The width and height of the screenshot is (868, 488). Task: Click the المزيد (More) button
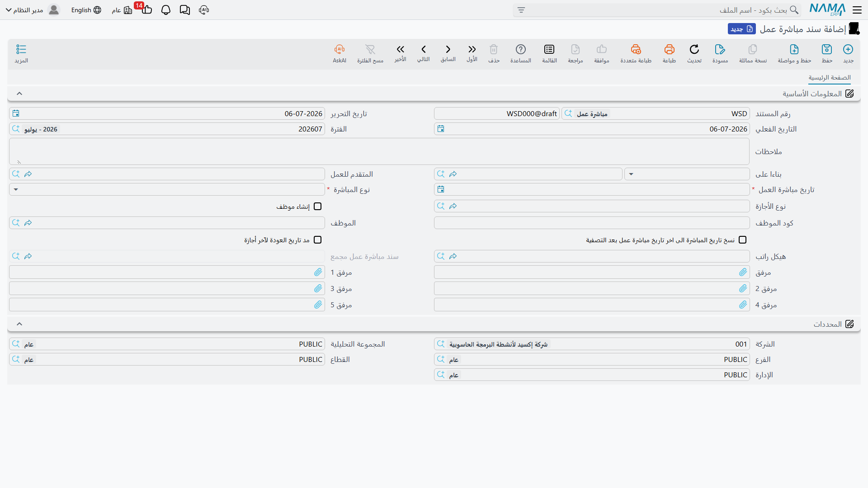point(21,53)
